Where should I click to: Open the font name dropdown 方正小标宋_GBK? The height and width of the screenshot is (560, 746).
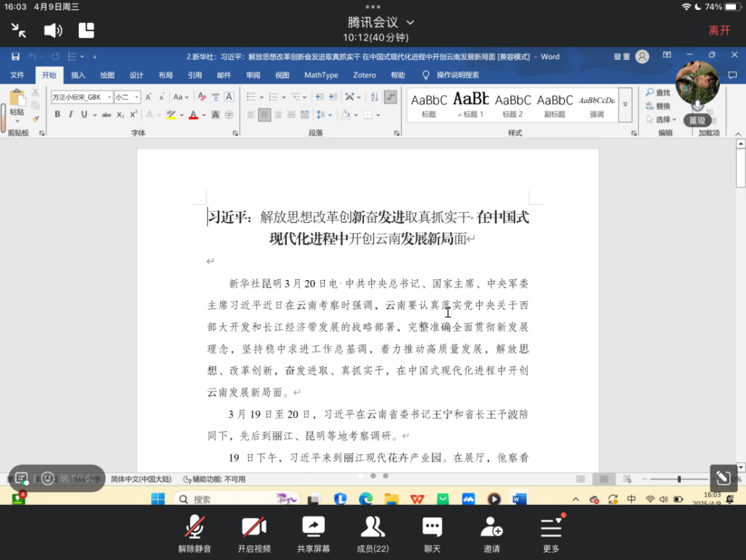click(x=109, y=97)
